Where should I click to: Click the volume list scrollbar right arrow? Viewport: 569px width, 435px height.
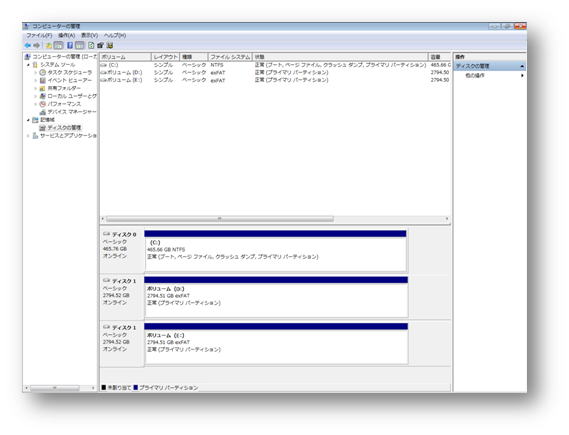(447, 219)
